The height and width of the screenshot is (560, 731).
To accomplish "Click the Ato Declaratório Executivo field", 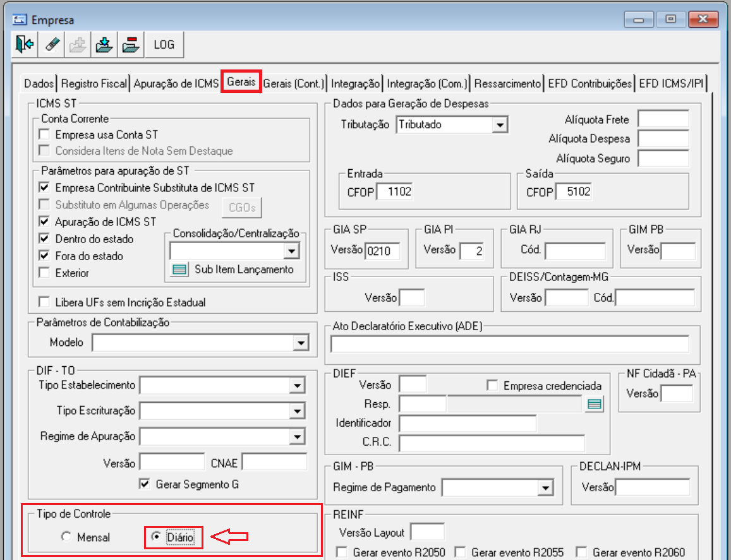I will [510, 344].
